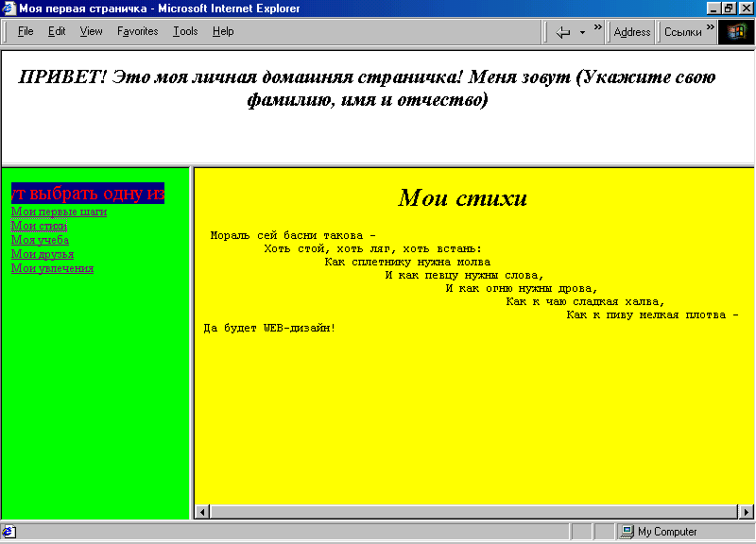Click the Back arrow button
756x544 pixels.
click(562, 32)
